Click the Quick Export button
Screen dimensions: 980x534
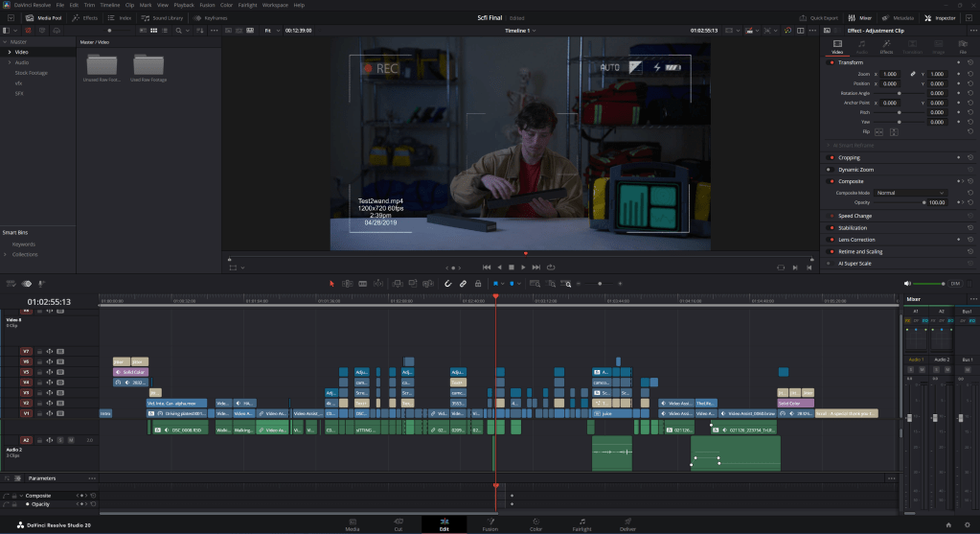pyautogui.click(x=820, y=17)
